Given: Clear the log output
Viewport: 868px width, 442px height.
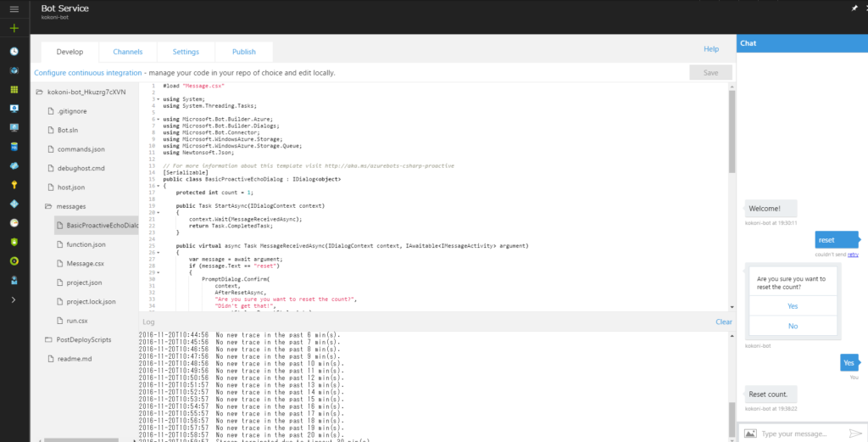Looking at the screenshot, I should click(724, 322).
